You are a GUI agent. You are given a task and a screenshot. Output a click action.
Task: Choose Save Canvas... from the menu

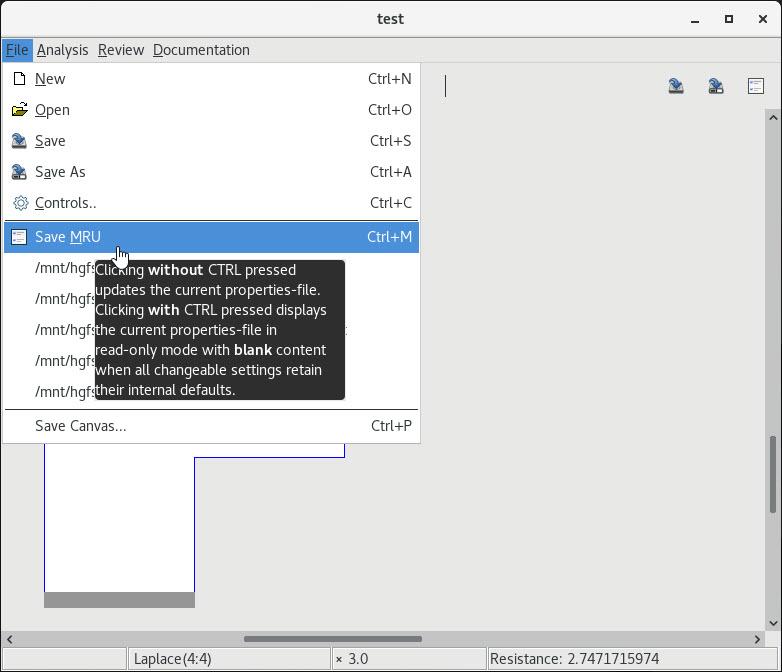pos(80,426)
